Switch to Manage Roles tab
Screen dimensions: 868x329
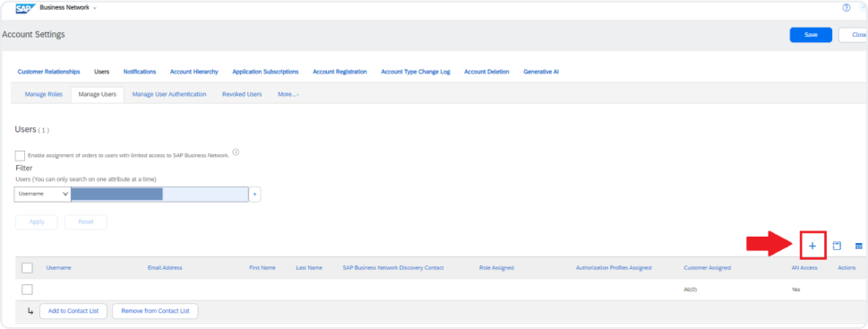click(44, 95)
